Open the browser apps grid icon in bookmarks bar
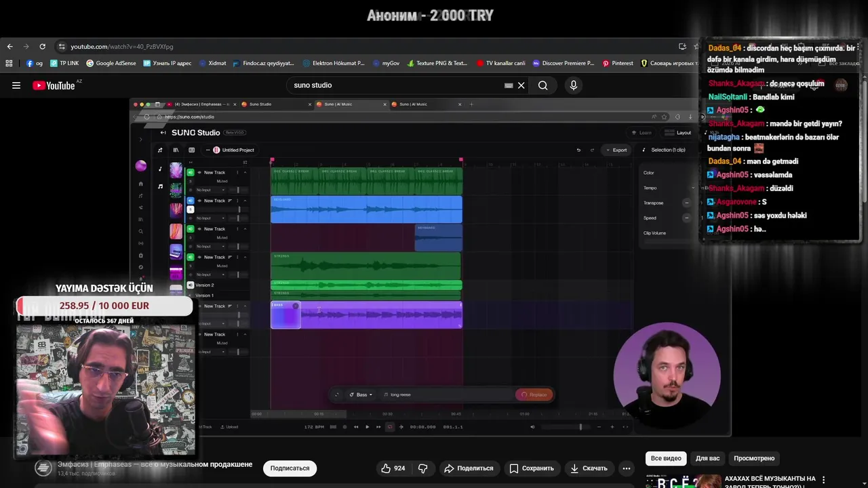 click(9, 63)
